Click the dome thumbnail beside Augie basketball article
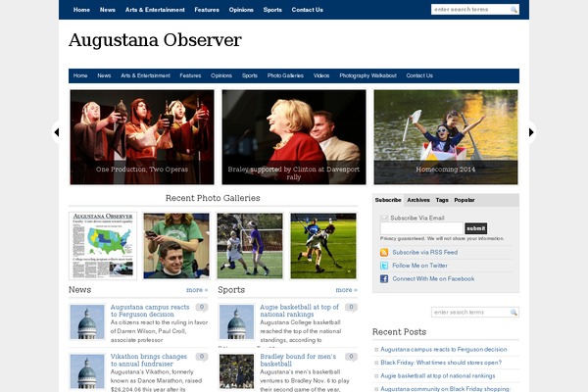Viewport: 588px width, 392px height. point(236,321)
